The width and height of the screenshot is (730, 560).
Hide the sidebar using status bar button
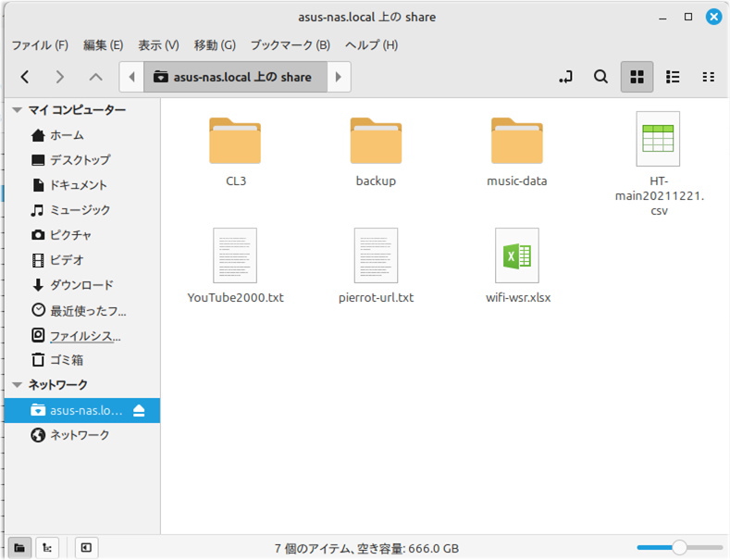point(85,547)
